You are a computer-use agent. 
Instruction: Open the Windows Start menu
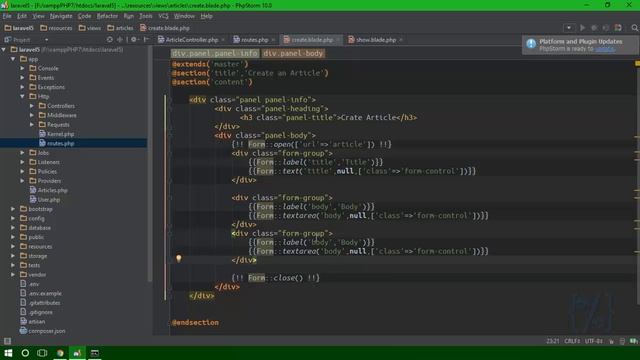click(x=8, y=353)
